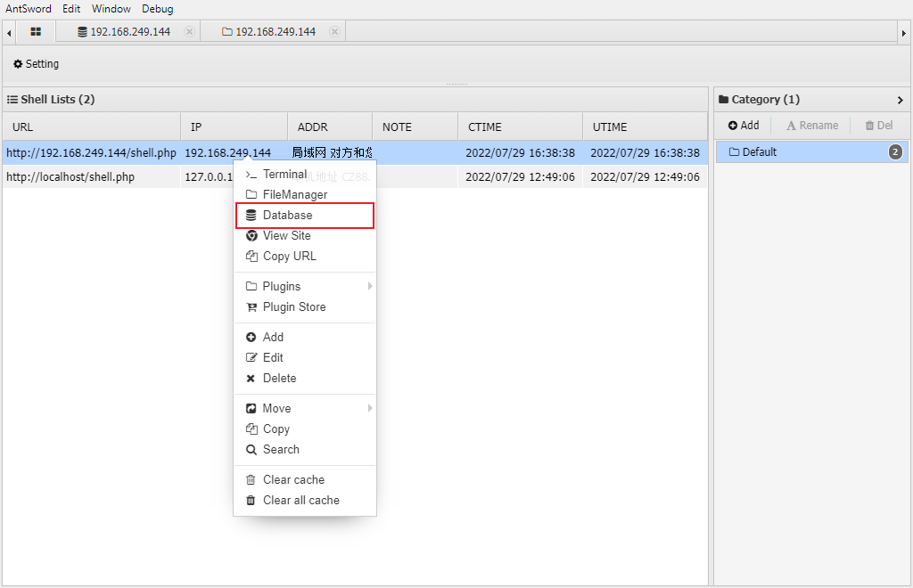The image size is (913, 588).
Task: Switch to file manager tab 192.168.249.144
Action: point(273,31)
